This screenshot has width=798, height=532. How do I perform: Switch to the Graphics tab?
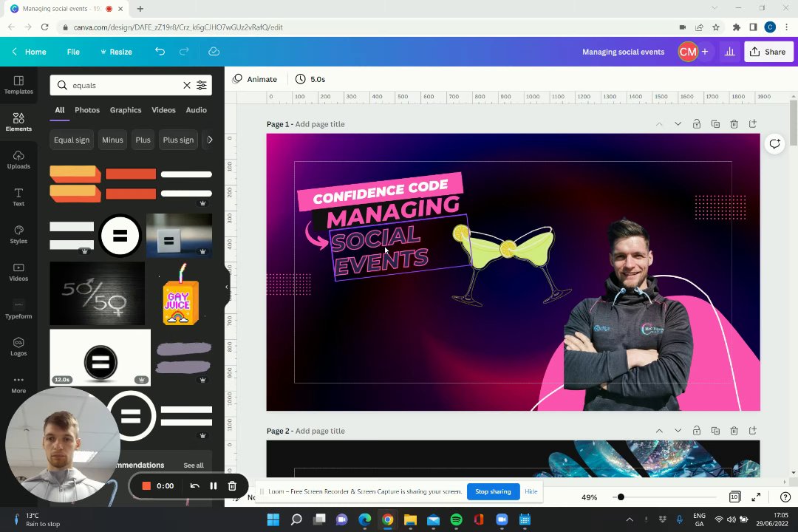point(126,110)
